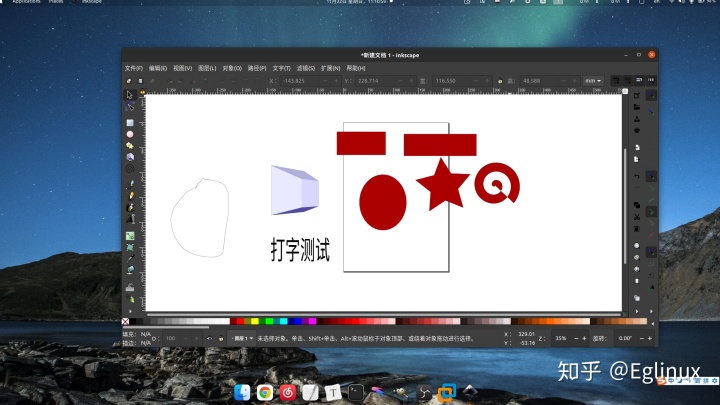The width and height of the screenshot is (720, 405).
Task: Select the Rectangle tool
Action: pyautogui.click(x=130, y=123)
